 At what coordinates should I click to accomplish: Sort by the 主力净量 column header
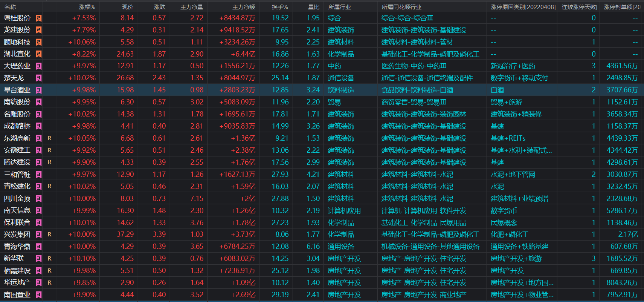(192, 7)
